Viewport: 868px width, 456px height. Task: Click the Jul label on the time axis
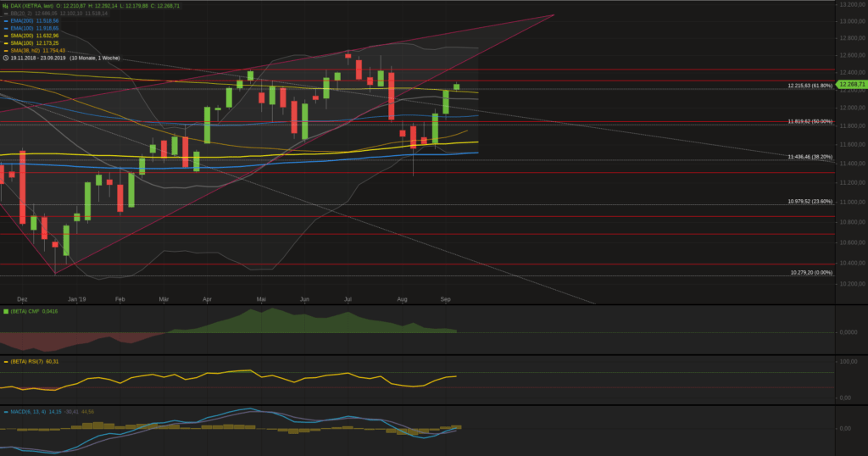pyautogui.click(x=348, y=299)
